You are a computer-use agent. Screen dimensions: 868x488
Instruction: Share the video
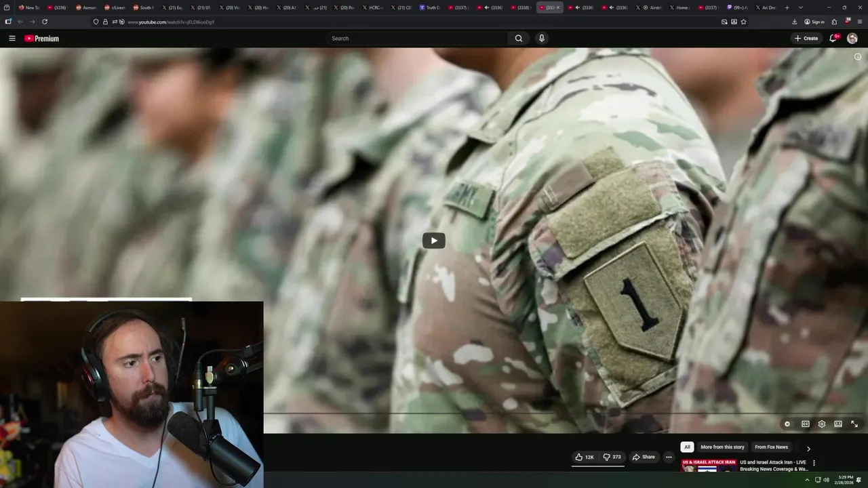point(644,457)
